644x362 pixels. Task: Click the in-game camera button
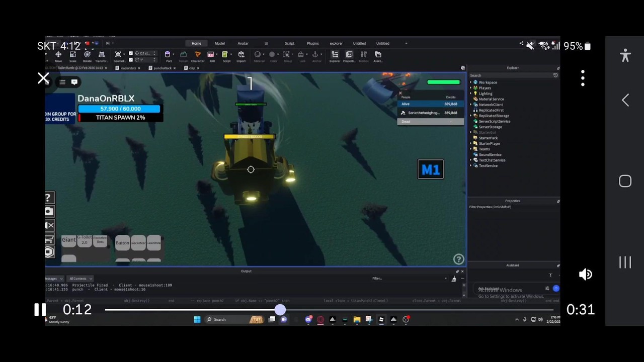pos(49,212)
